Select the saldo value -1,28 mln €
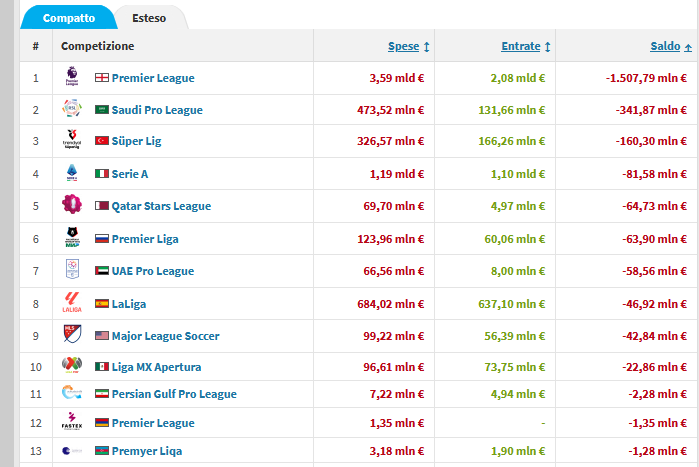The image size is (699, 467). (658, 451)
